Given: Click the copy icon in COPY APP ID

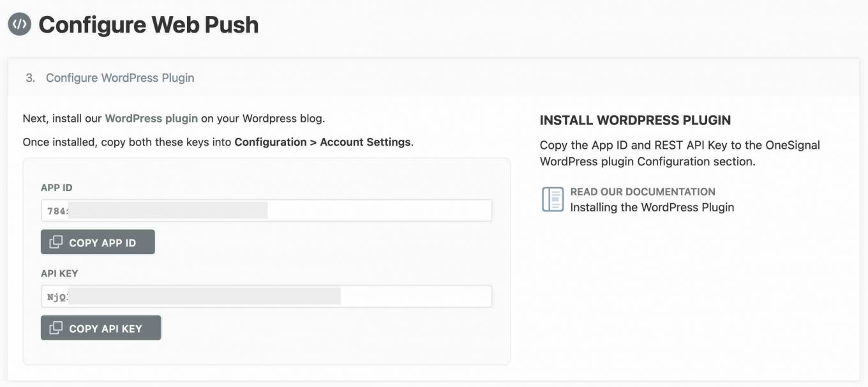Looking at the screenshot, I should tap(56, 242).
